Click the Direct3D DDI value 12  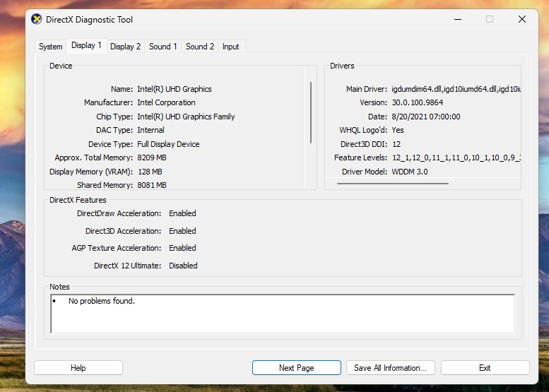(396, 144)
